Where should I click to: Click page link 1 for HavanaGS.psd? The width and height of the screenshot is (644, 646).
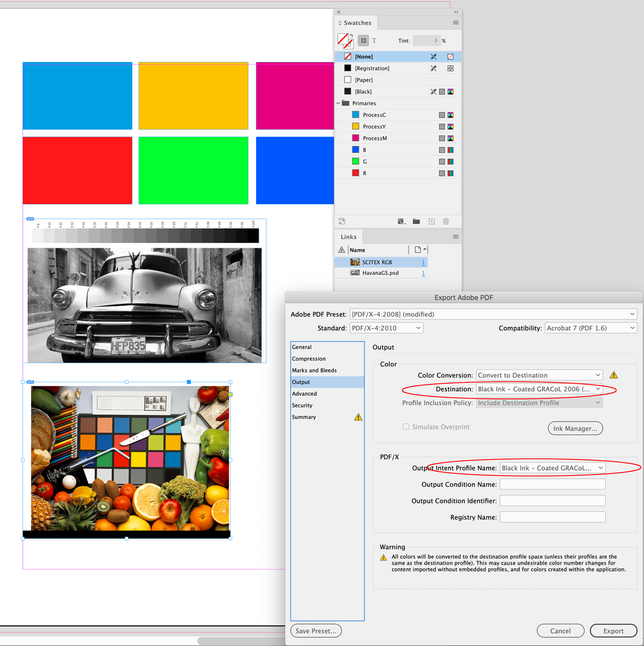tap(423, 273)
